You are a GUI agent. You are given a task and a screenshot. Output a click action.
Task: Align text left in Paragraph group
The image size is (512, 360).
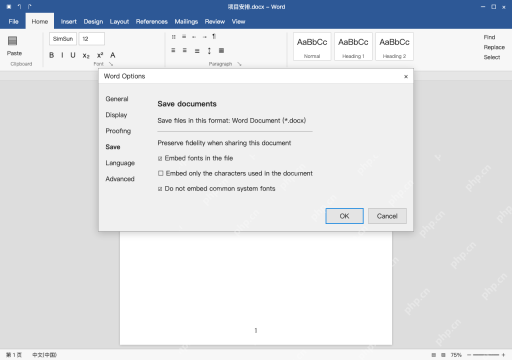coord(173,50)
